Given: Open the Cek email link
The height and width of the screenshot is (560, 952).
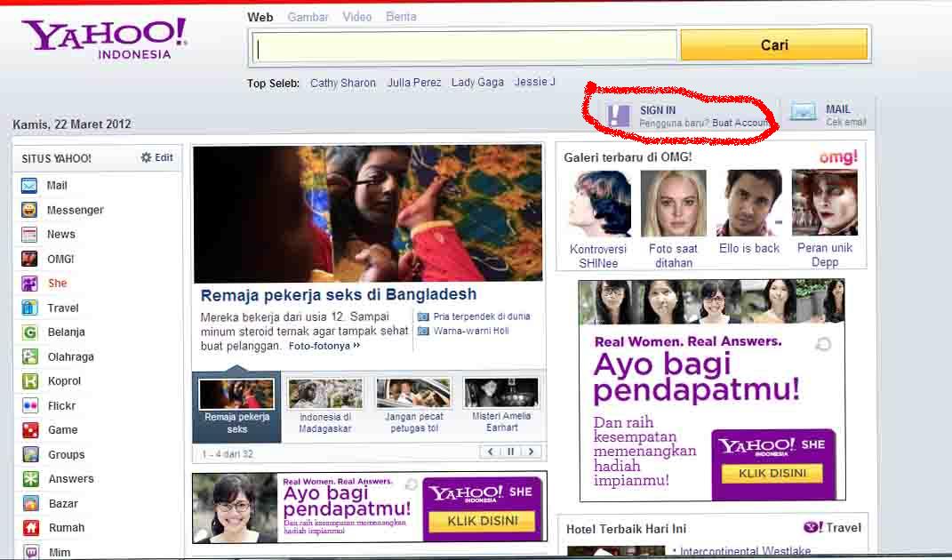Looking at the screenshot, I should tap(845, 122).
